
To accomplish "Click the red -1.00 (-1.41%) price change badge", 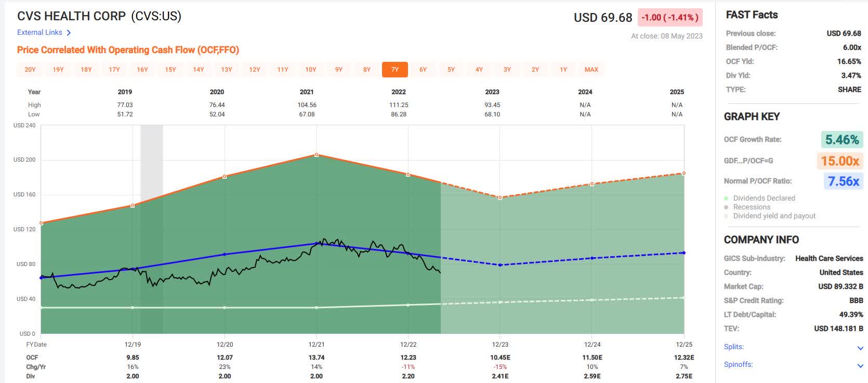I will click(x=670, y=17).
